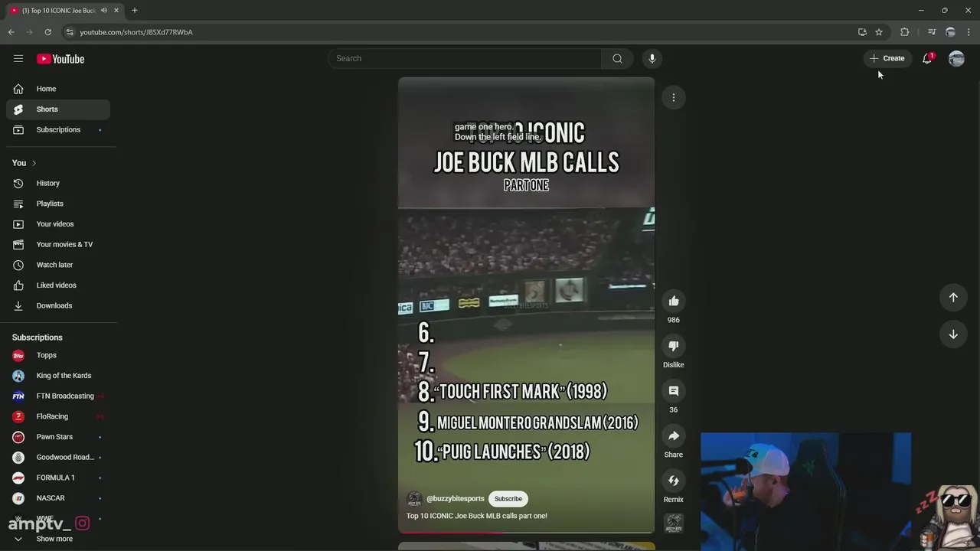Open History in the sidebar
The width and height of the screenshot is (980, 551).
tap(58, 183)
